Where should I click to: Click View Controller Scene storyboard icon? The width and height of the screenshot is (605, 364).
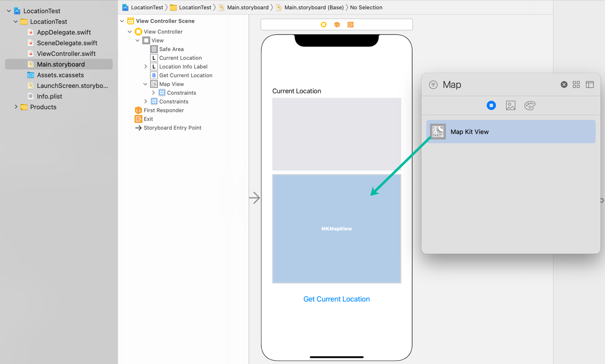131,21
